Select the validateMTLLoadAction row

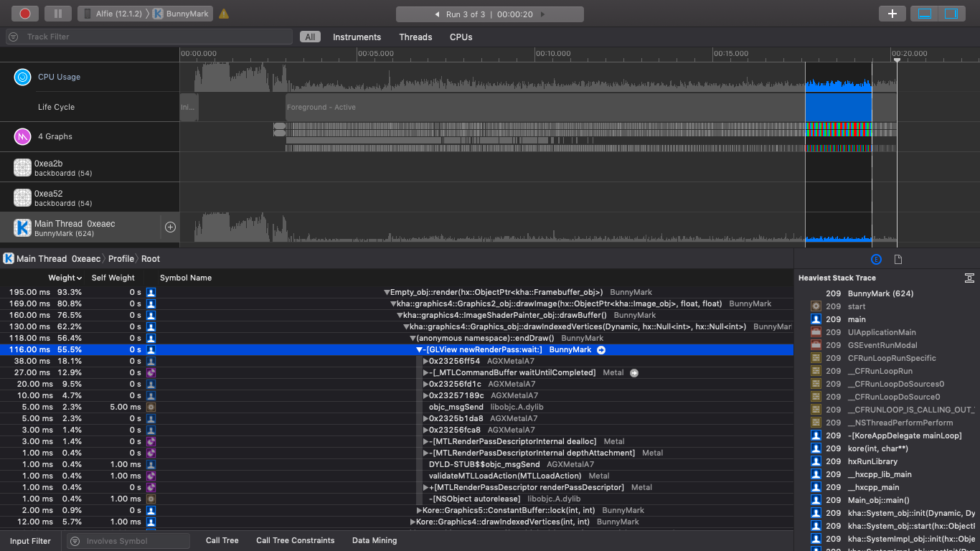[397, 476]
